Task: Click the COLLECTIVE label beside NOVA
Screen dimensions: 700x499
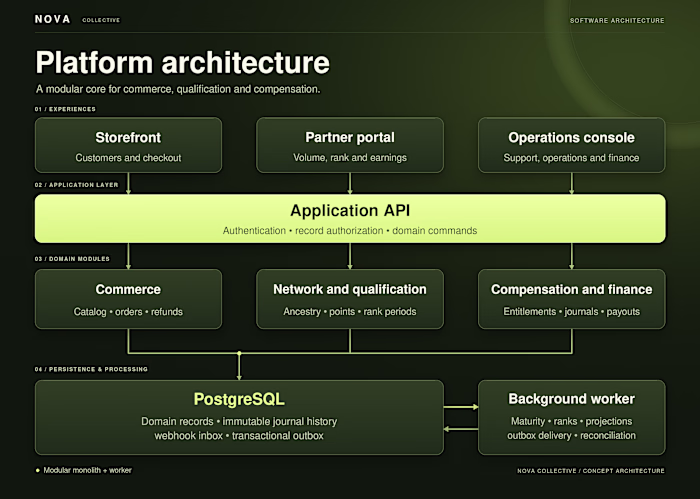Action: [x=101, y=20]
